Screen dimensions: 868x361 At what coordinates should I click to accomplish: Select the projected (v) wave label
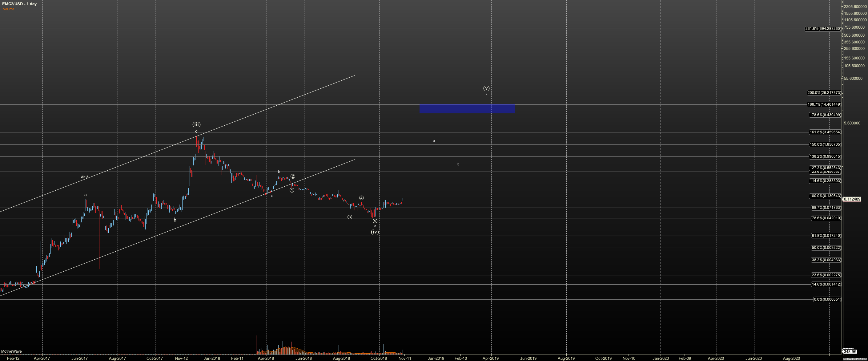[486, 88]
